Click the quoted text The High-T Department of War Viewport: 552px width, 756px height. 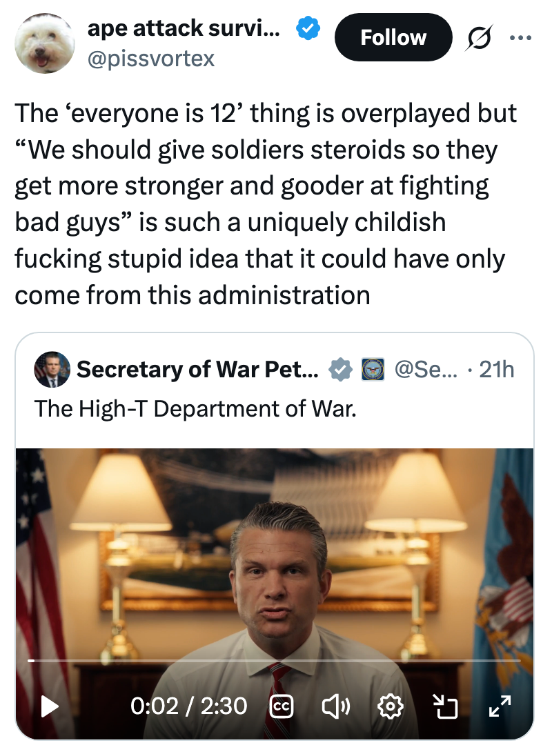(x=195, y=408)
